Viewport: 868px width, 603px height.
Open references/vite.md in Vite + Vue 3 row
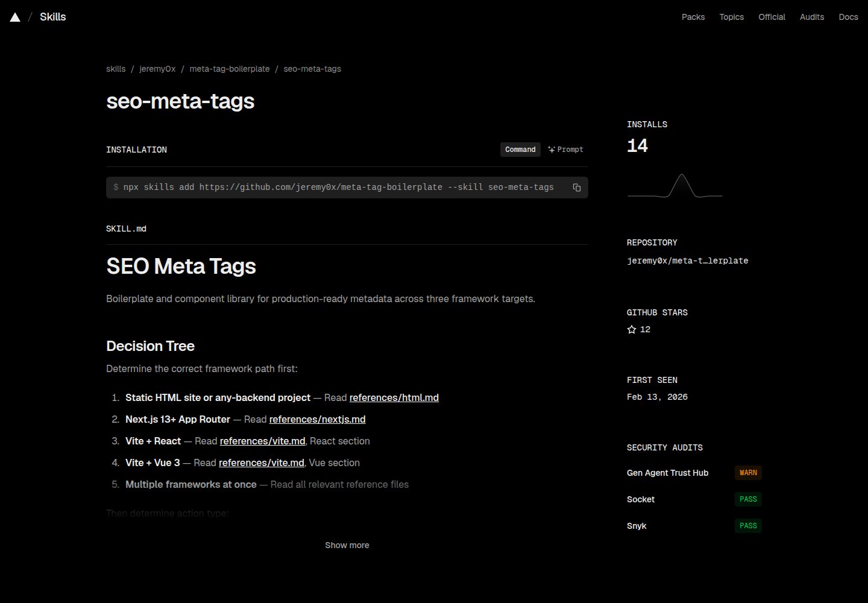pos(262,463)
